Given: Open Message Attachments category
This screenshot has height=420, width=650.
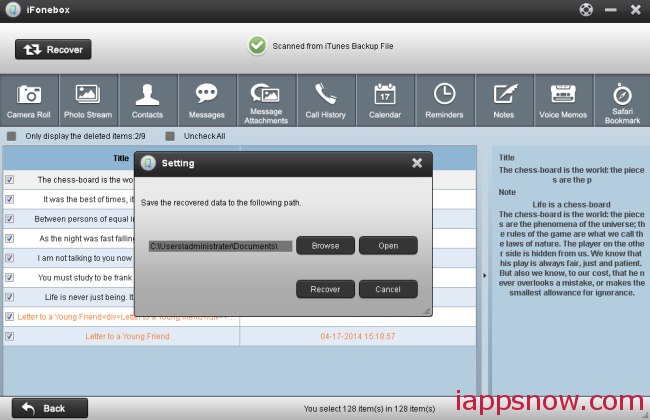Looking at the screenshot, I should [266, 101].
